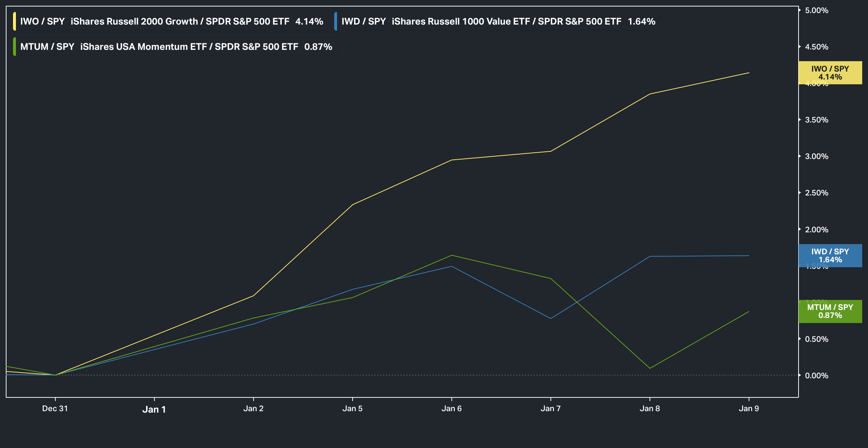Click the blue IWD / SPY 1.64% price tag

tap(830, 255)
